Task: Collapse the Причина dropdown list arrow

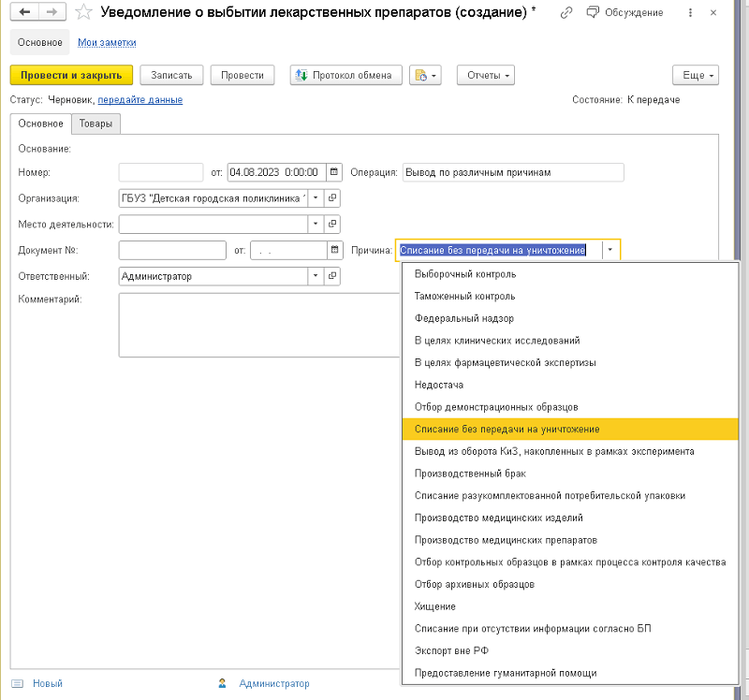Action: pyautogui.click(x=610, y=250)
